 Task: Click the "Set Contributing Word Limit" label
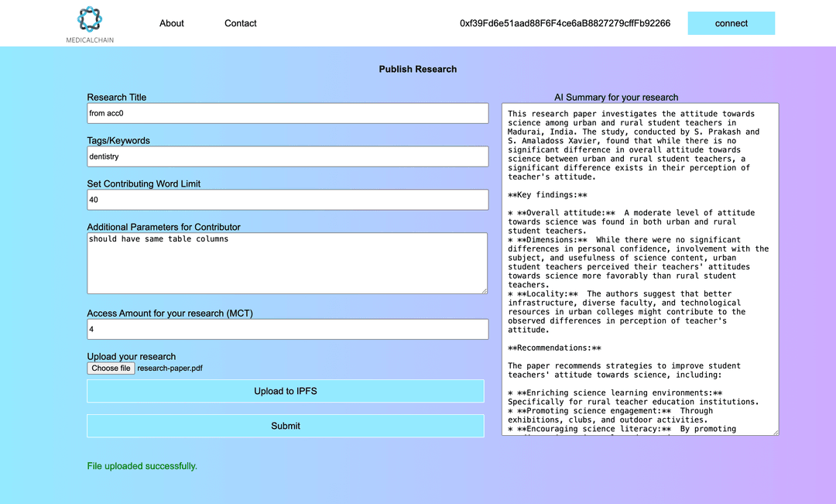point(144,184)
